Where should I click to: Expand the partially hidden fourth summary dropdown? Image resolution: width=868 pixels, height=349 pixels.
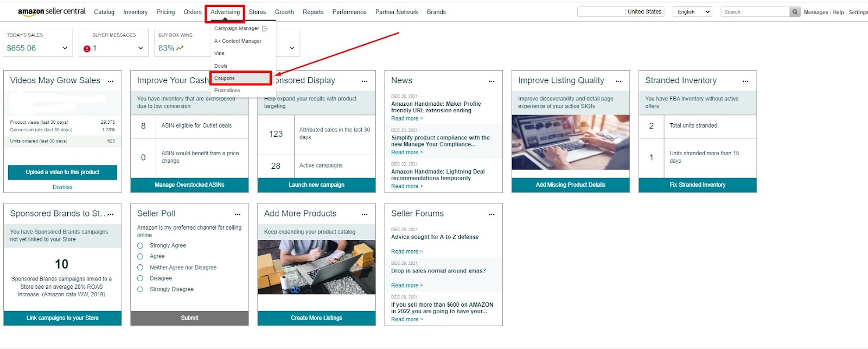pyautogui.click(x=292, y=48)
